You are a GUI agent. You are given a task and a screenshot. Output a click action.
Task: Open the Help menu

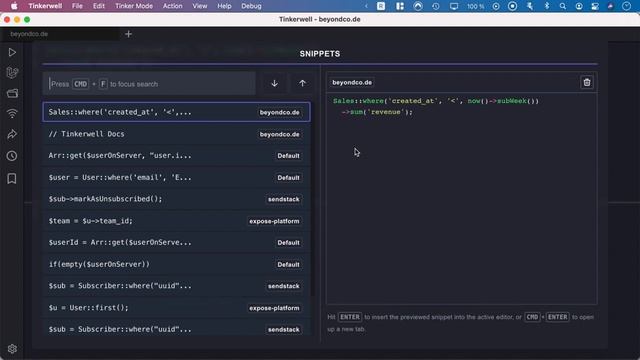(x=224, y=6)
